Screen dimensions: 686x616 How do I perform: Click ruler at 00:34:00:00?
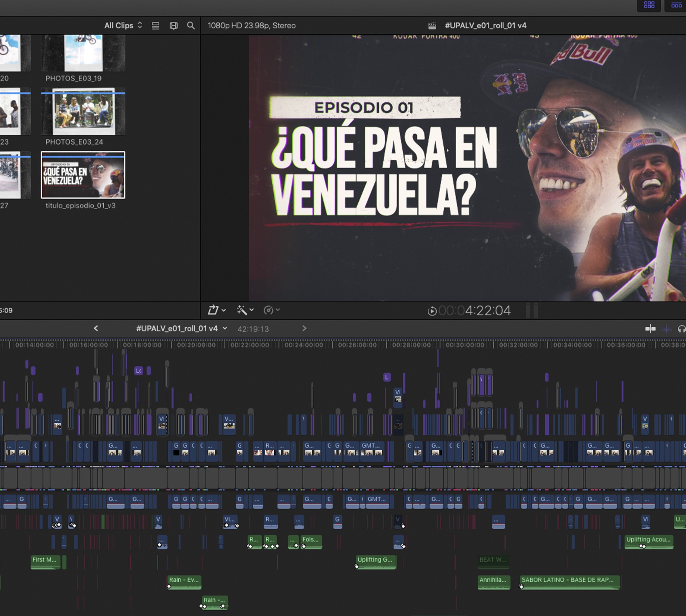click(x=572, y=345)
